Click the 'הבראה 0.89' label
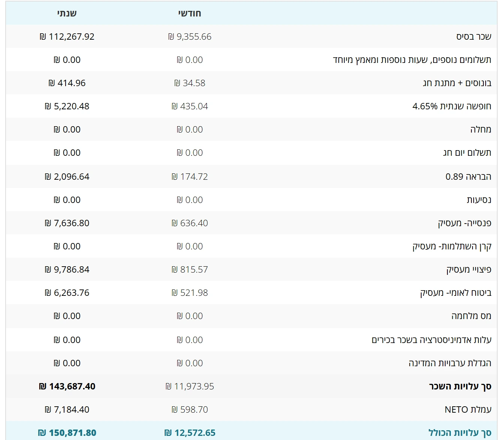The width and height of the screenshot is (504, 440). click(468, 177)
